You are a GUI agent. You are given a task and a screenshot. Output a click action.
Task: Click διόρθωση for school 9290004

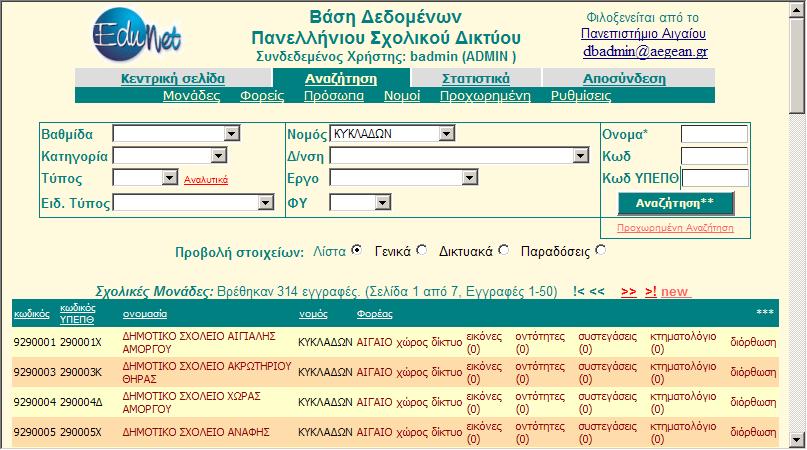753,402
